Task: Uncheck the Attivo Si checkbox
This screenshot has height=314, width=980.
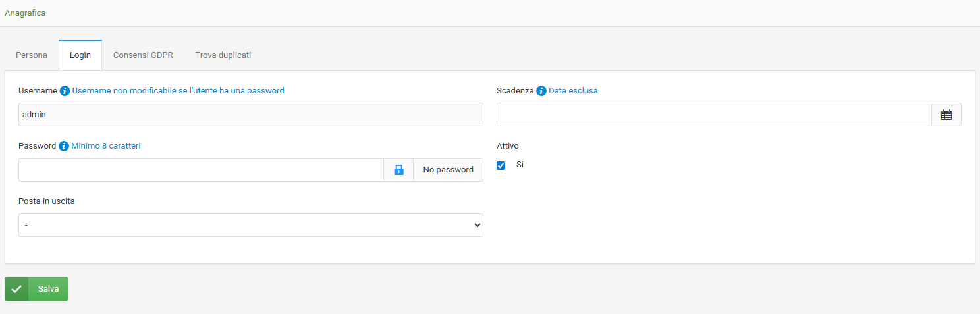Action: [x=501, y=165]
